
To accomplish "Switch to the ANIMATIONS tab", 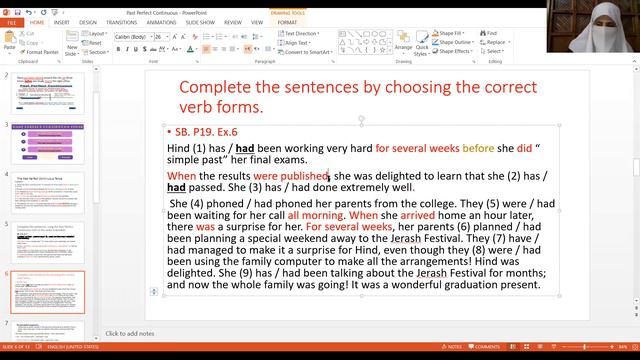I will pyautogui.click(x=161, y=22).
